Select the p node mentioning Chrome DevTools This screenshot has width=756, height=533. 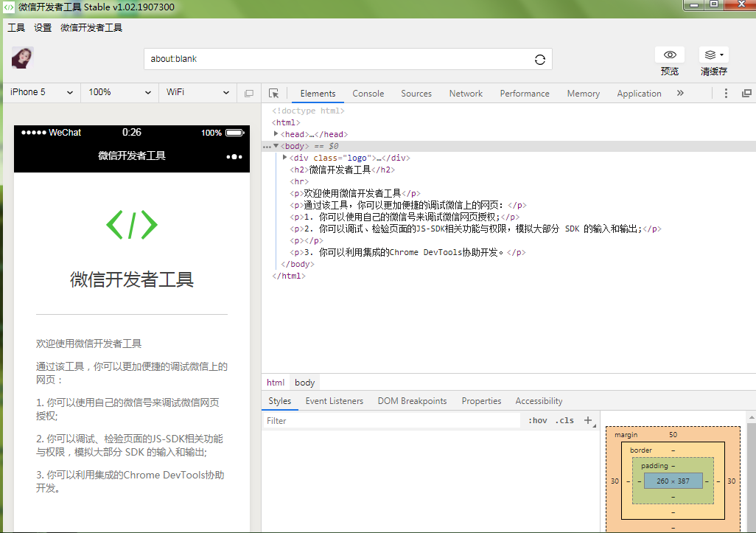point(407,252)
